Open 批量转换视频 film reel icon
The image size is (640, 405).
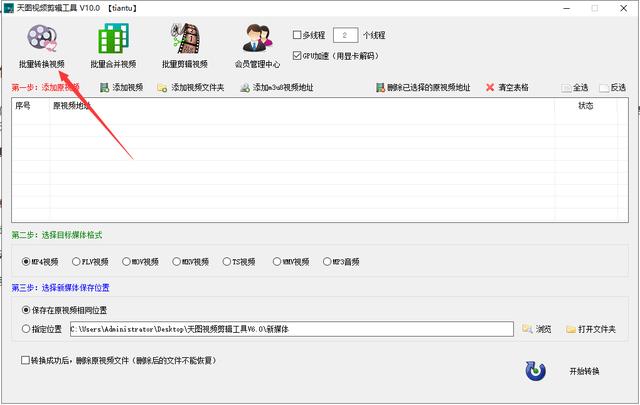pyautogui.click(x=42, y=38)
